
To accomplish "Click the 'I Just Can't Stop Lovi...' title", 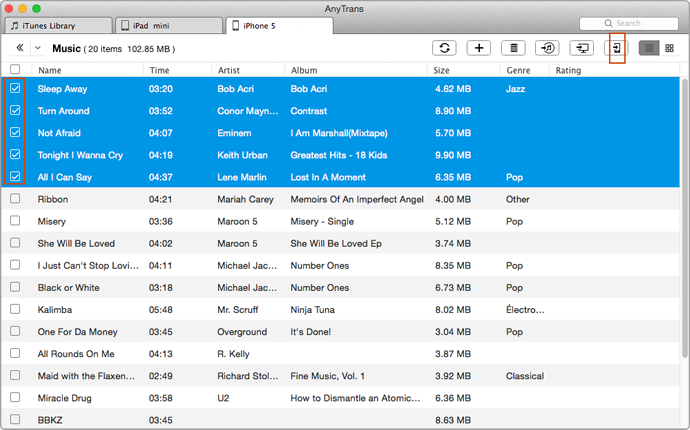I will point(88,265).
